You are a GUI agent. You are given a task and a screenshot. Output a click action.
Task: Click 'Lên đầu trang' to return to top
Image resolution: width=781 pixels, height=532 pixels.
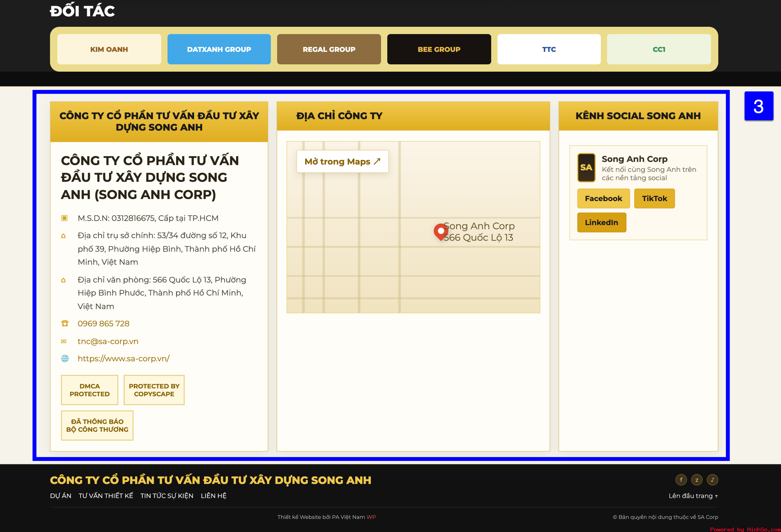693,496
